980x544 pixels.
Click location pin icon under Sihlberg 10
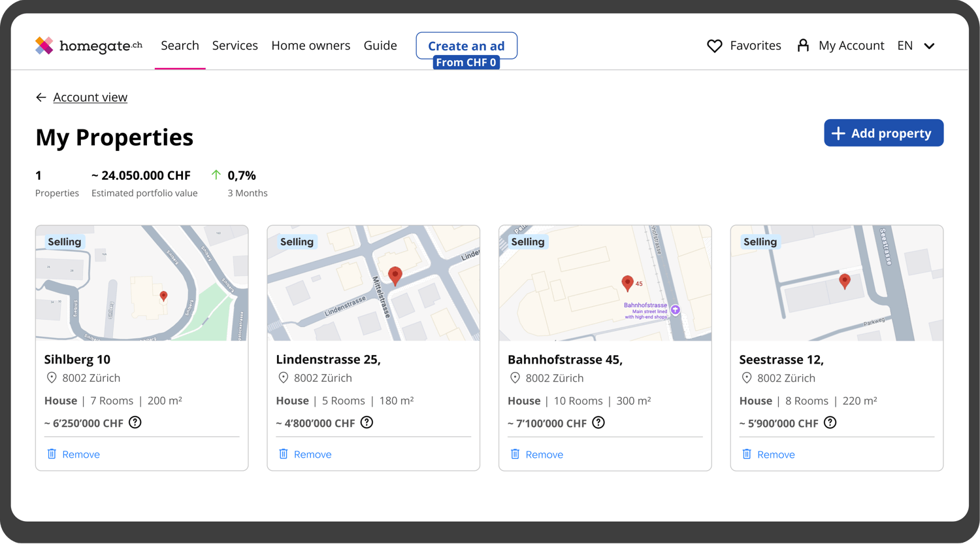pos(52,378)
